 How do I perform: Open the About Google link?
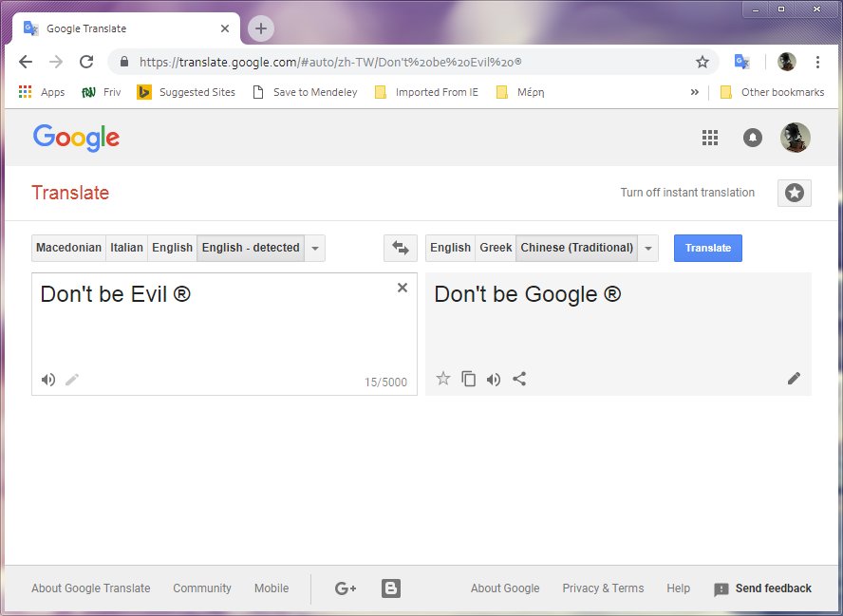pyautogui.click(x=505, y=588)
